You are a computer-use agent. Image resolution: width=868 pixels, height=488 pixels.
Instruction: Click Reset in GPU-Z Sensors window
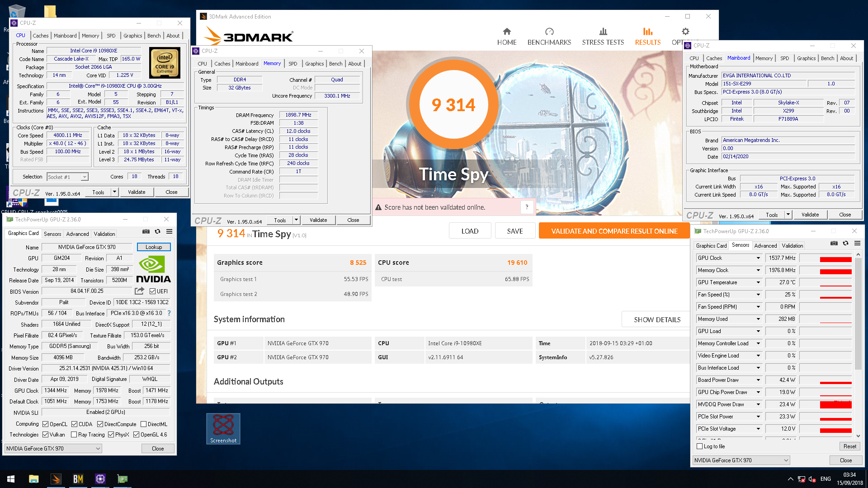pyautogui.click(x=849, y=446)
